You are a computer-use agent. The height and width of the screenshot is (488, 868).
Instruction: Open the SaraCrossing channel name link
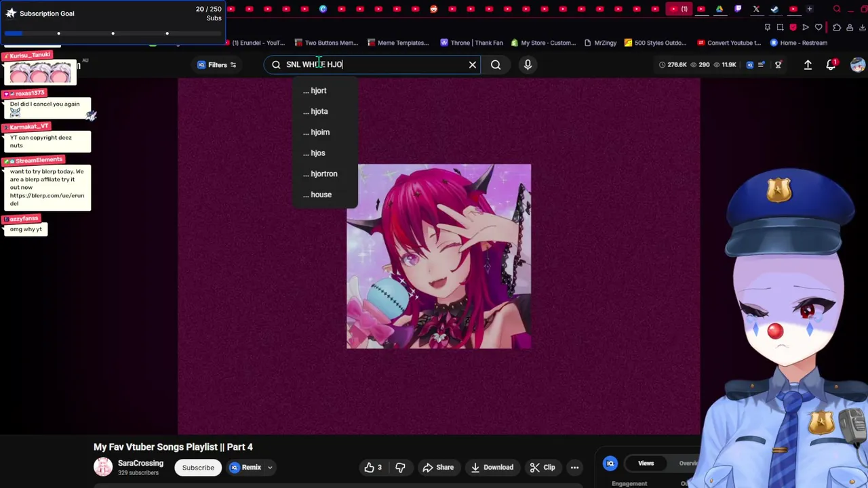point(140,463)
